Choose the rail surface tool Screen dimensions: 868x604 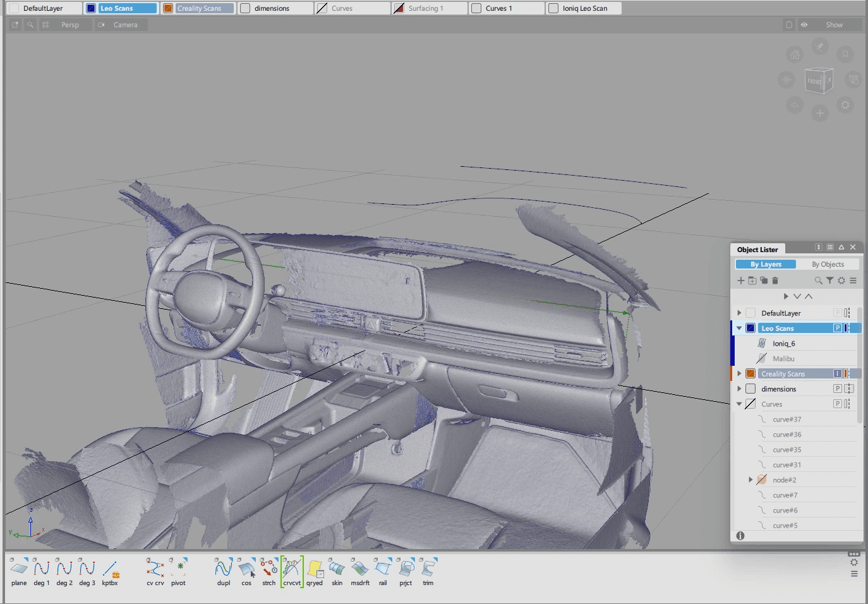pos(383,569)
